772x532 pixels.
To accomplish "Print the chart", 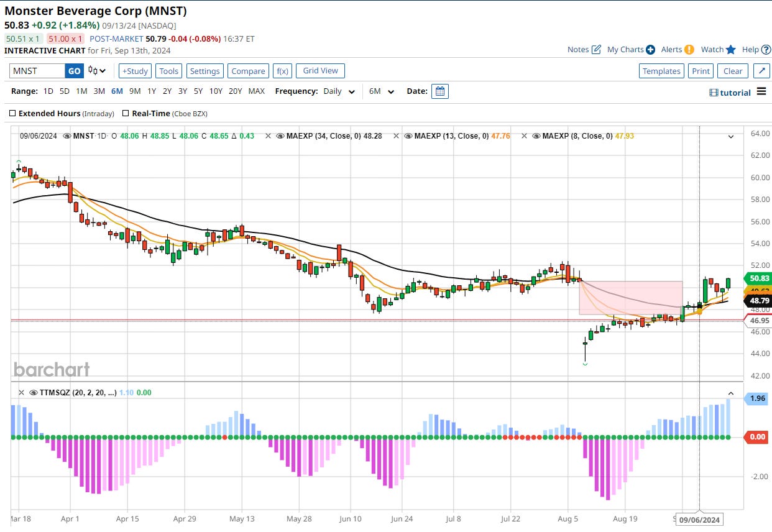I will click(x=701, y=71).
